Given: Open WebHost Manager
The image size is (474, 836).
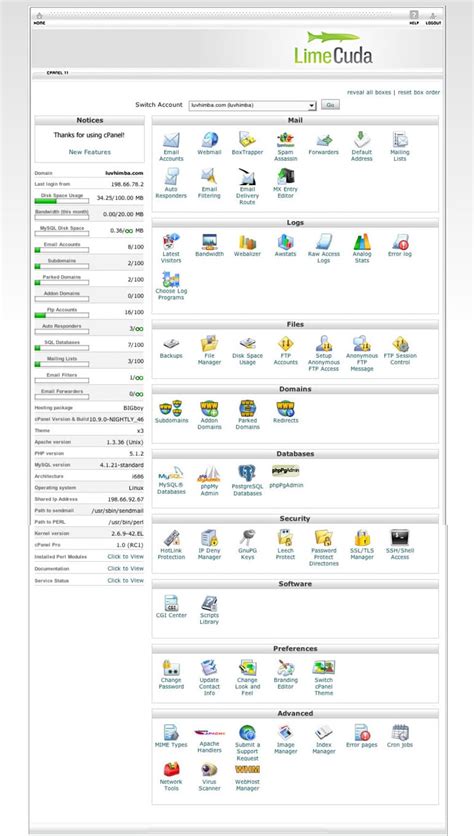Looking at the screenshot, I should click(247, 776).
